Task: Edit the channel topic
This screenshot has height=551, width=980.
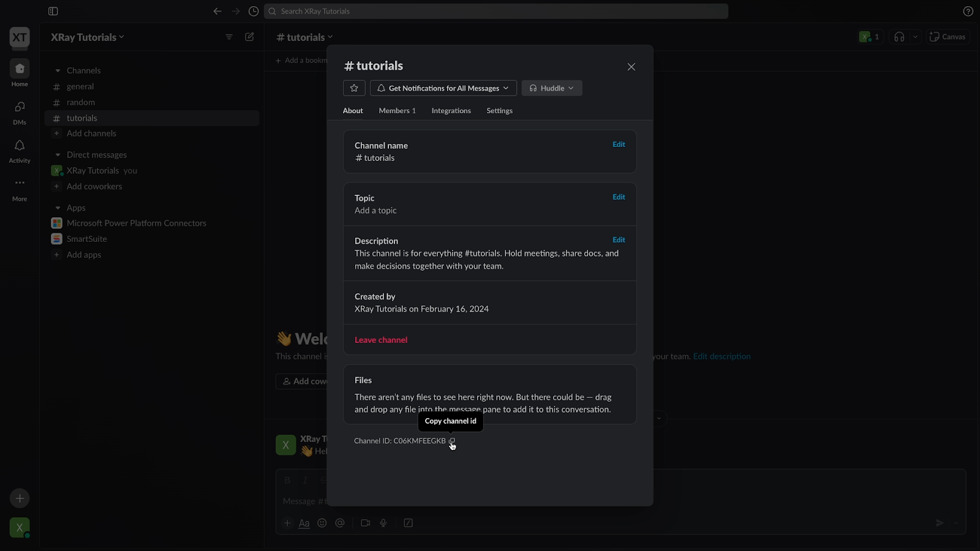Action: coord(619,197)
